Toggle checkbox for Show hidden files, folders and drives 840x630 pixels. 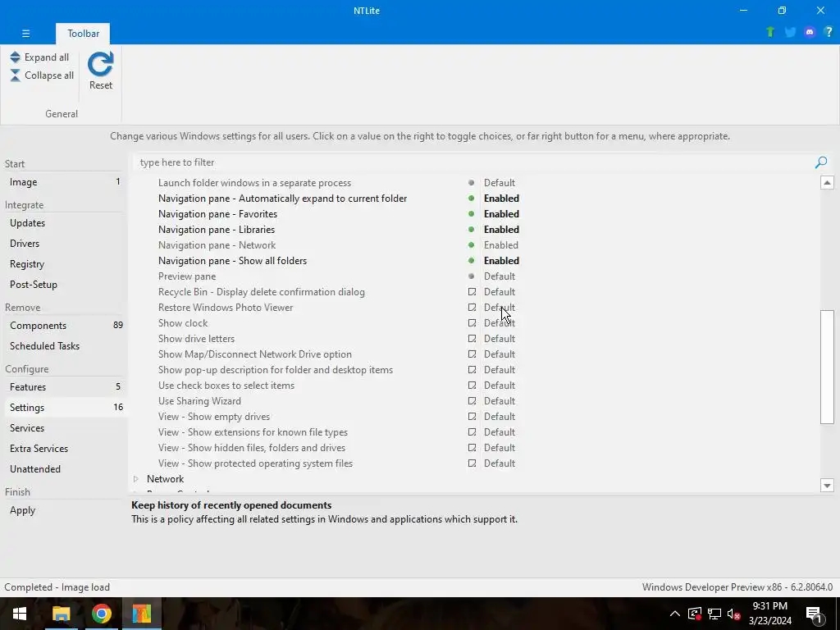pyautogui.click(x=472, y=447)
